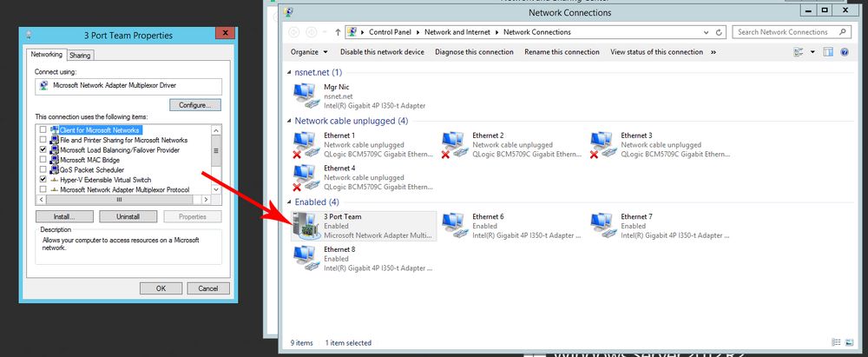Click Network and Internet breadcrumb
Image resolution: width=868 pixels, height=357 pixels.
[457, 32]
